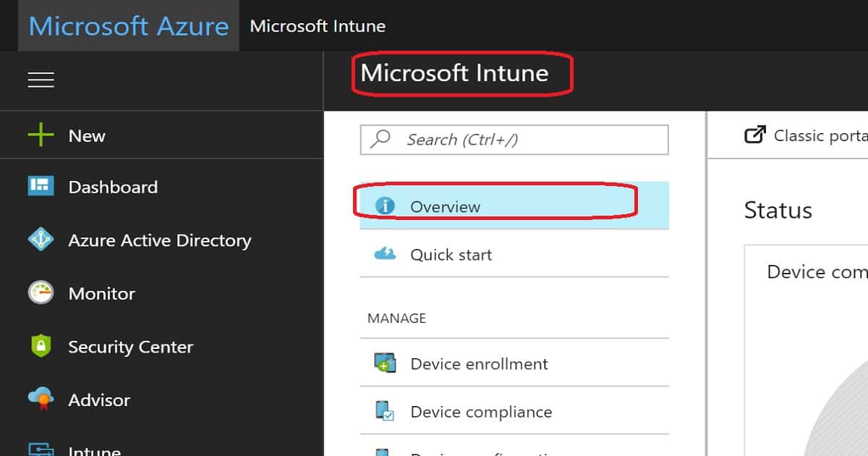
Task: Open the Monitor gauge icon
Action: point(41,293)
